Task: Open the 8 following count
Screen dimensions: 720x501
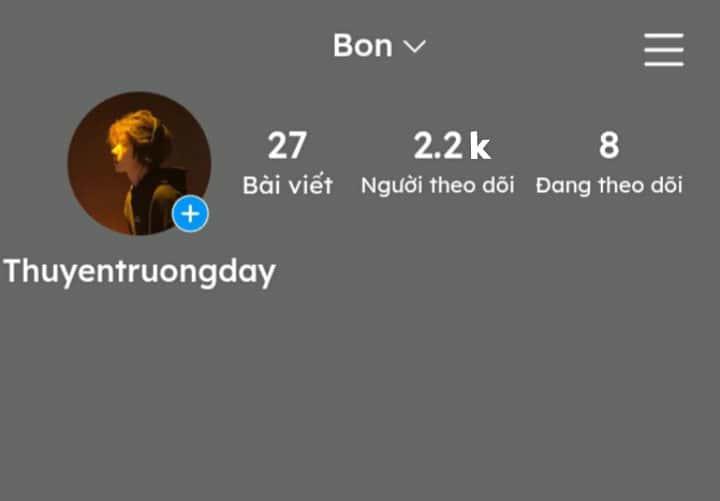Action: [609, 146]
